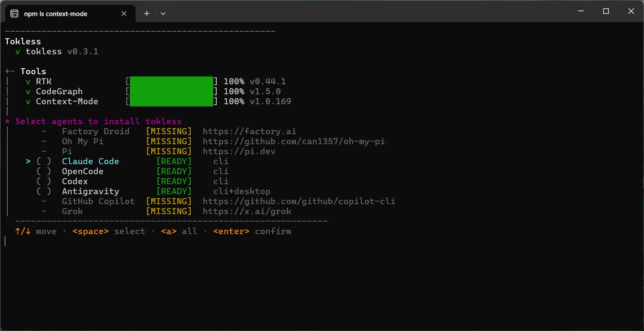Click the "GitHub Copilot" agent name

pyautogui.click(x=98, y=201)
